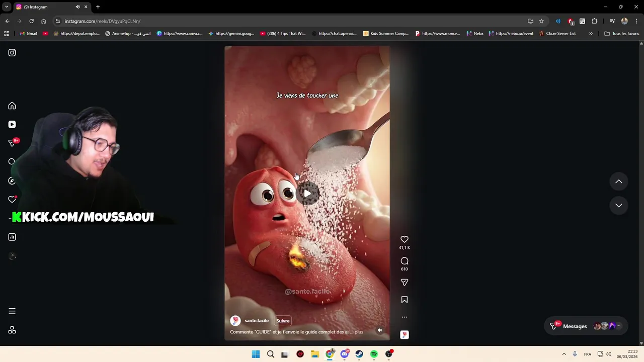The image size is (644, 362).
Task: Open the FRA language switcher
Action: click(x=588, y=354)
